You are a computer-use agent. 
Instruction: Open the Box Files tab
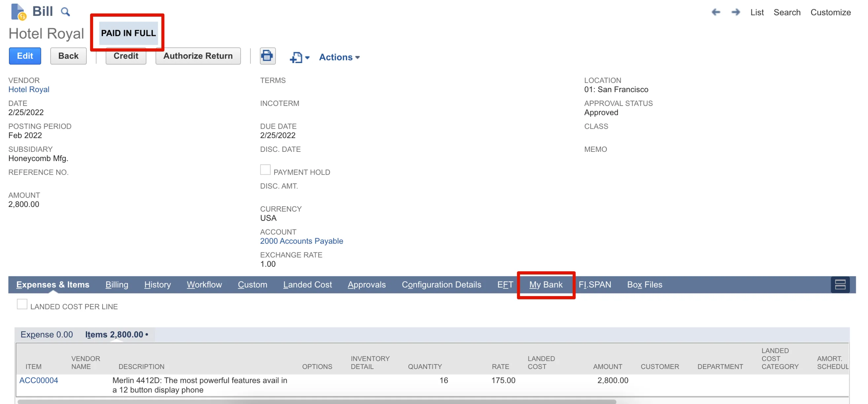pos(644,285)
